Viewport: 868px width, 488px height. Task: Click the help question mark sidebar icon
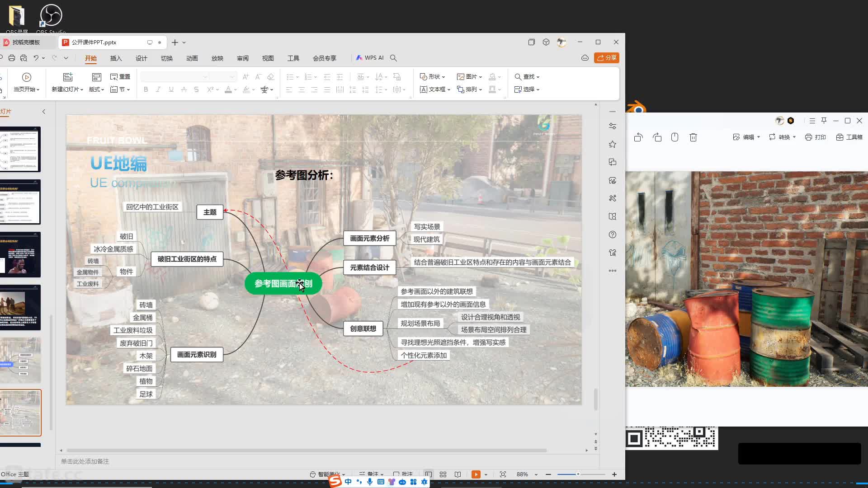tap(613, 235)
